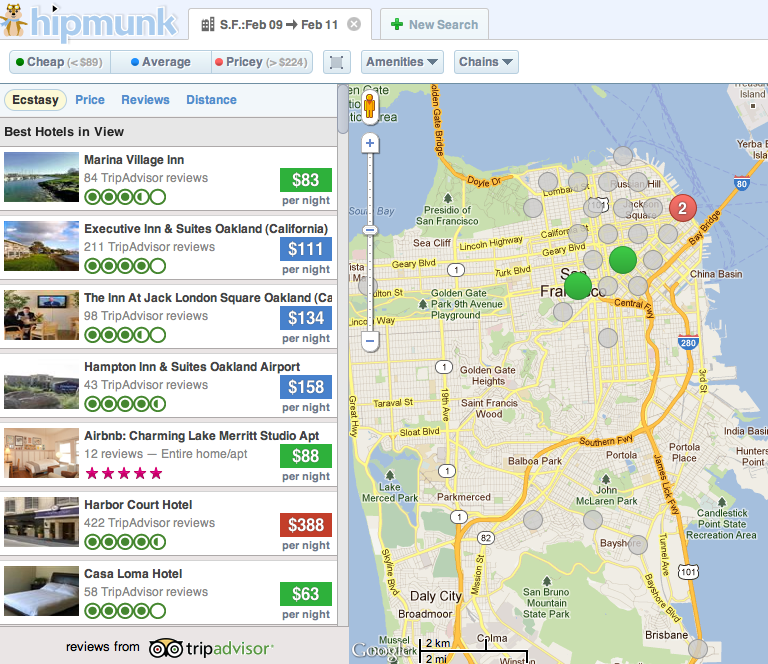Open Executive Inn & Suites thumbnail photo
Image resolution: width=768 pixels, height=664 pixels.
click(41, 246)
